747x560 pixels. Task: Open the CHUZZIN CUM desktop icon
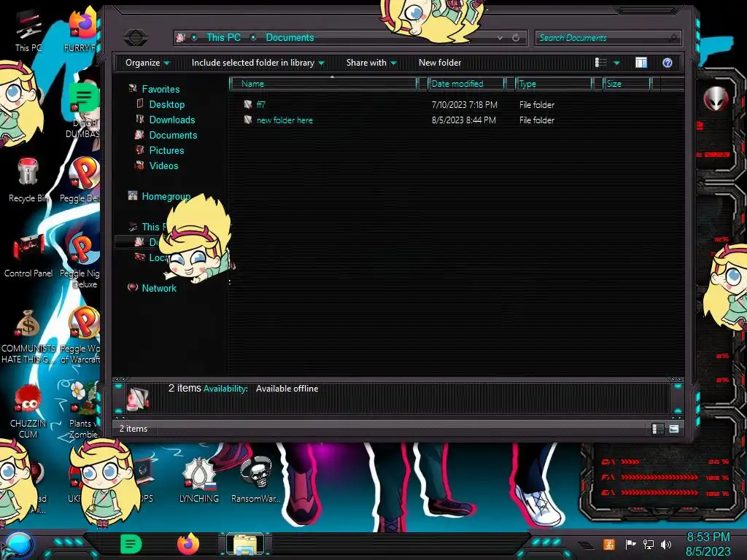click(28, 411)
